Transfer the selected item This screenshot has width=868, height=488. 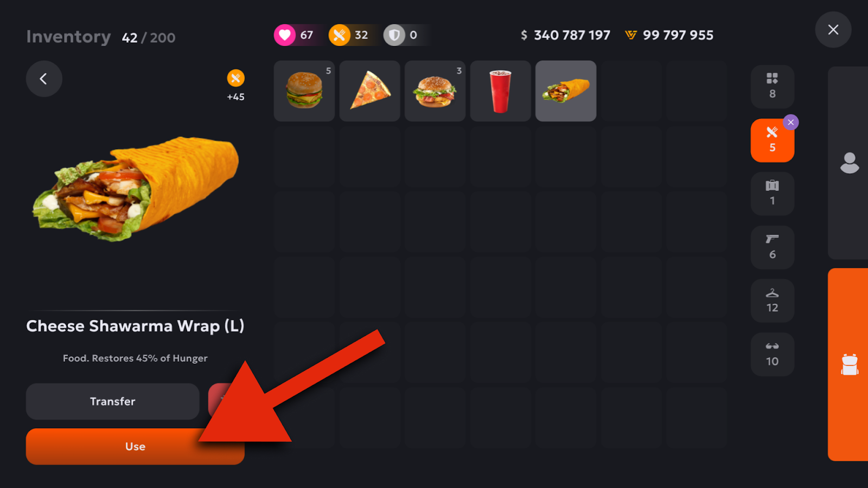tap(113, 401)
